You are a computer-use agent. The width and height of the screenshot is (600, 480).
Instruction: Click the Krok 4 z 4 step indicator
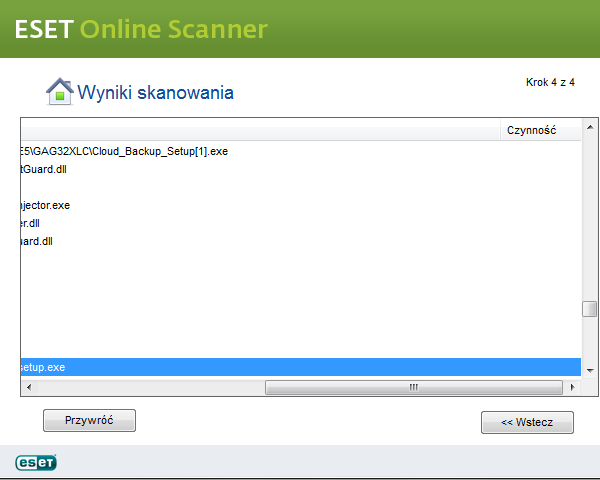(x=550, y=82)
